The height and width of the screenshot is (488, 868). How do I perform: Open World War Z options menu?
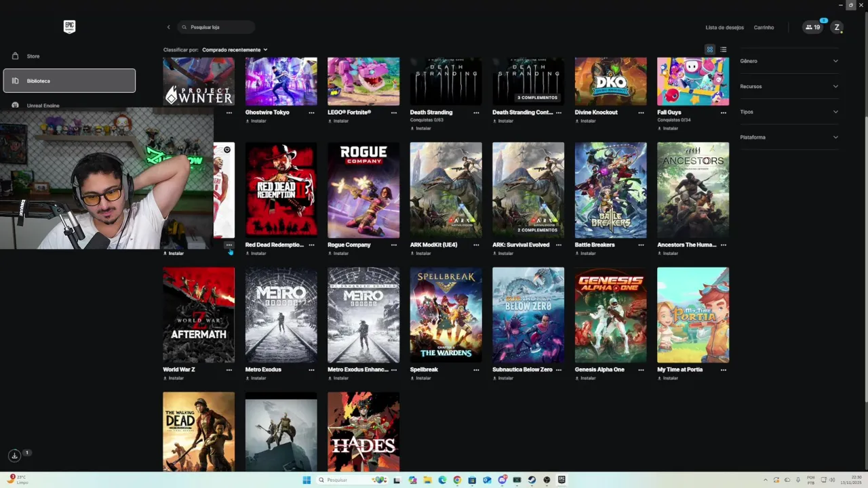(x=229, y=369)
